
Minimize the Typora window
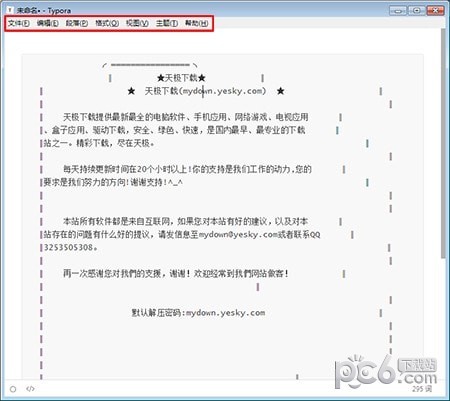click(x=398, y=10)
